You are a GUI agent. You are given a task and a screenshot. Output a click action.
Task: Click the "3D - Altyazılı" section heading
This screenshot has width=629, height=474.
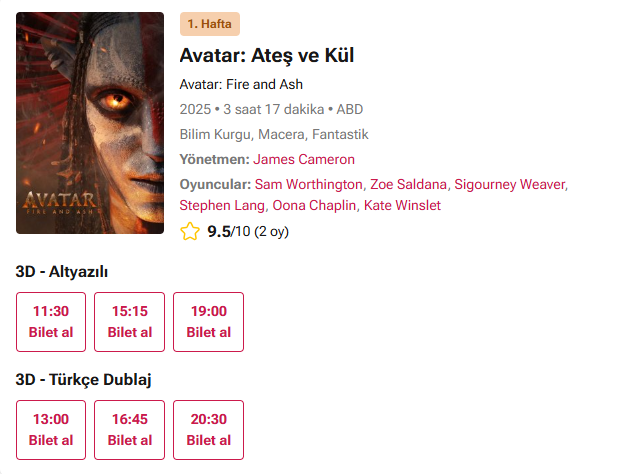pos(62,272)
